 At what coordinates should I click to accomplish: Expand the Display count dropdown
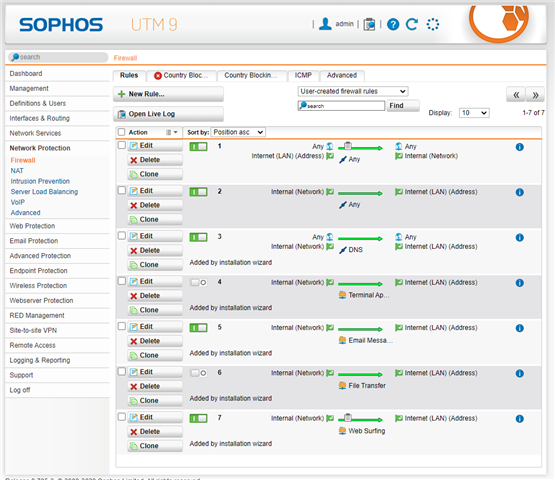click(x=474, y=113)
